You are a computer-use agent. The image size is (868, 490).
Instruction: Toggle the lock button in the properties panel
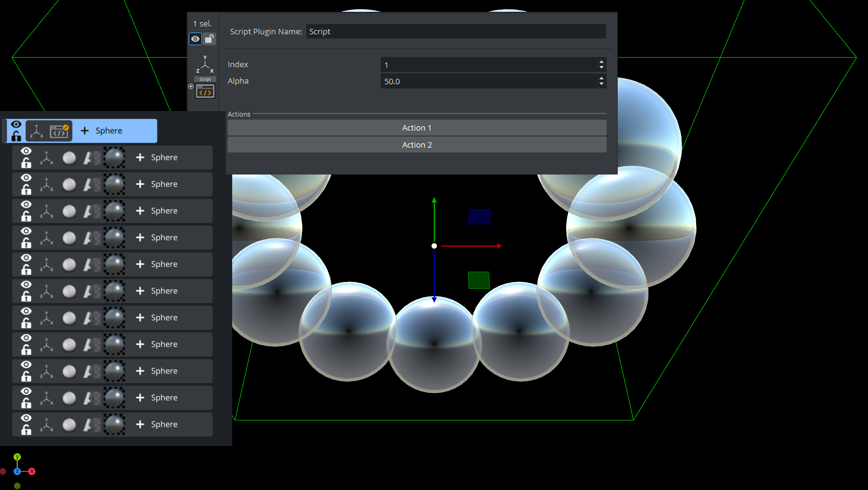pyautogui.click(x=209, y=39)
